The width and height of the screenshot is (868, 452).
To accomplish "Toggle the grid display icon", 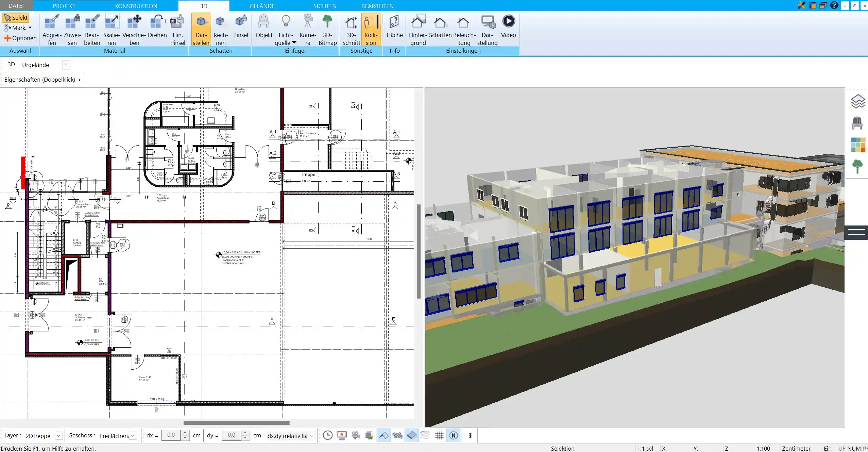I will point(439,435).
